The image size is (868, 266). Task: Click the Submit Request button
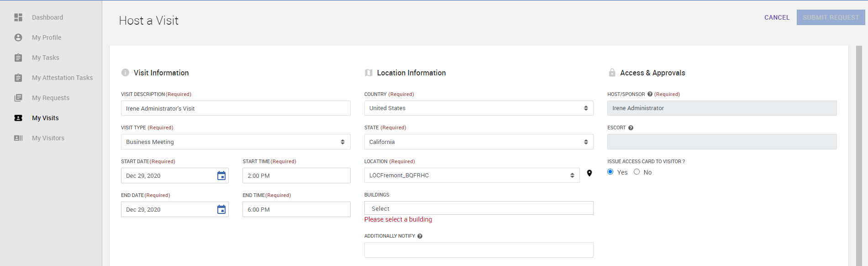831,17
